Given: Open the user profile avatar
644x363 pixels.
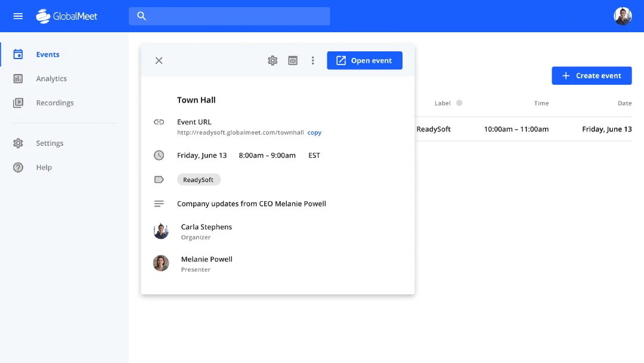Looking at the screenshot, I should [623, 16].
